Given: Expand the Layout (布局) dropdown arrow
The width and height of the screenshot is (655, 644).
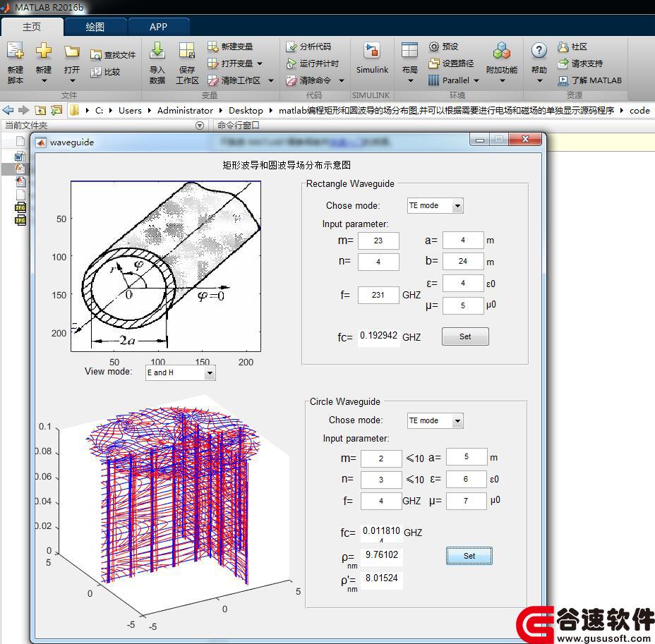Looking at the screenshot, I should 410,80.
